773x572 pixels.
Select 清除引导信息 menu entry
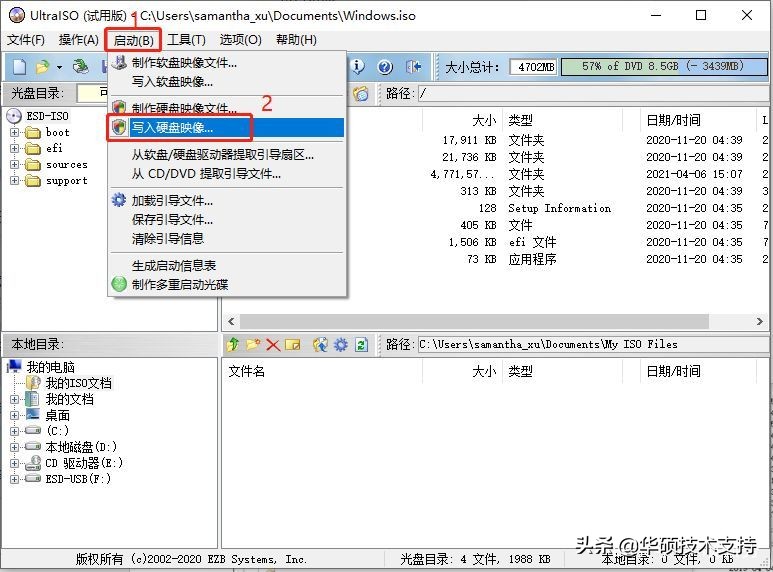(227, 239)
